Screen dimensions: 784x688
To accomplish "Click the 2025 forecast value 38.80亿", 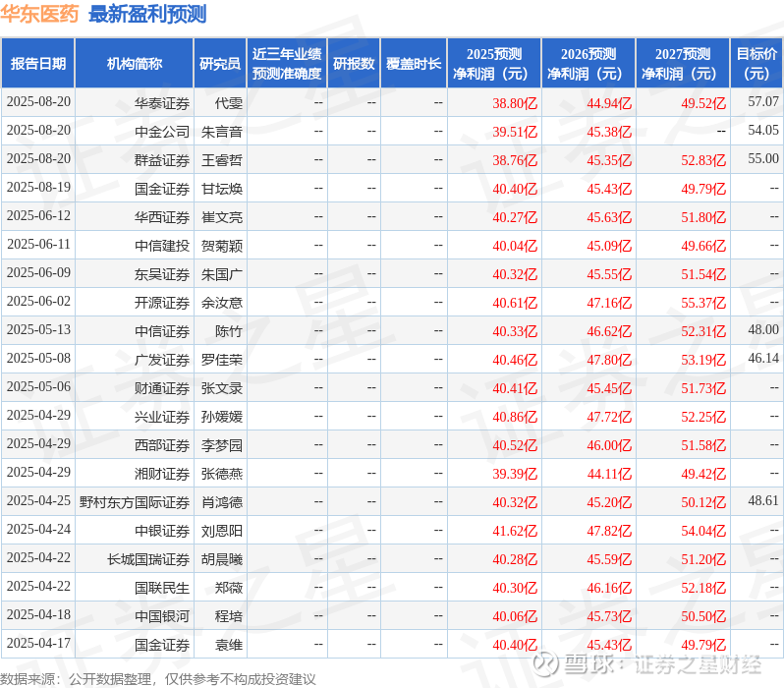I will pos(515,103).
